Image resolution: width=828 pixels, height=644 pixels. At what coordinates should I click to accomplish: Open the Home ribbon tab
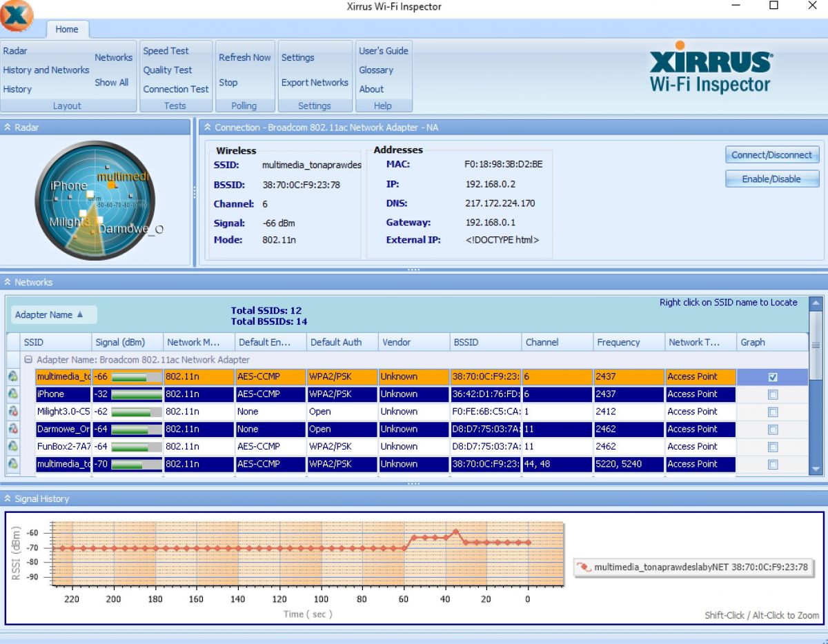[x=67, y=29]
